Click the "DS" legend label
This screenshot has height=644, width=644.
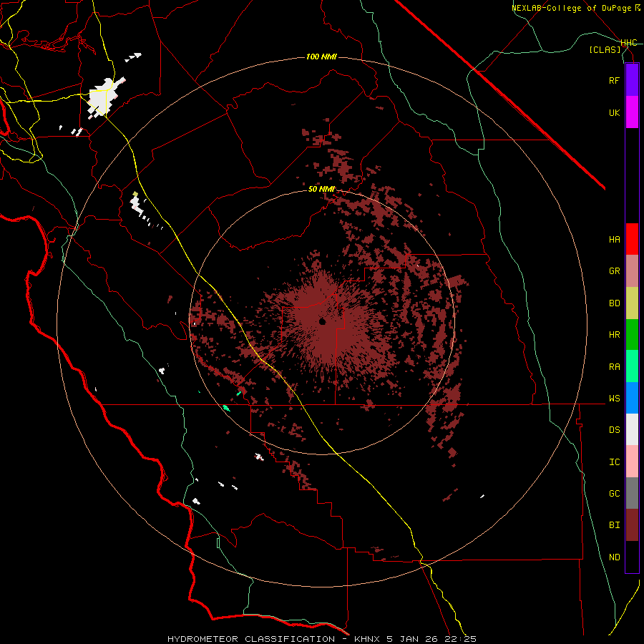614,430
